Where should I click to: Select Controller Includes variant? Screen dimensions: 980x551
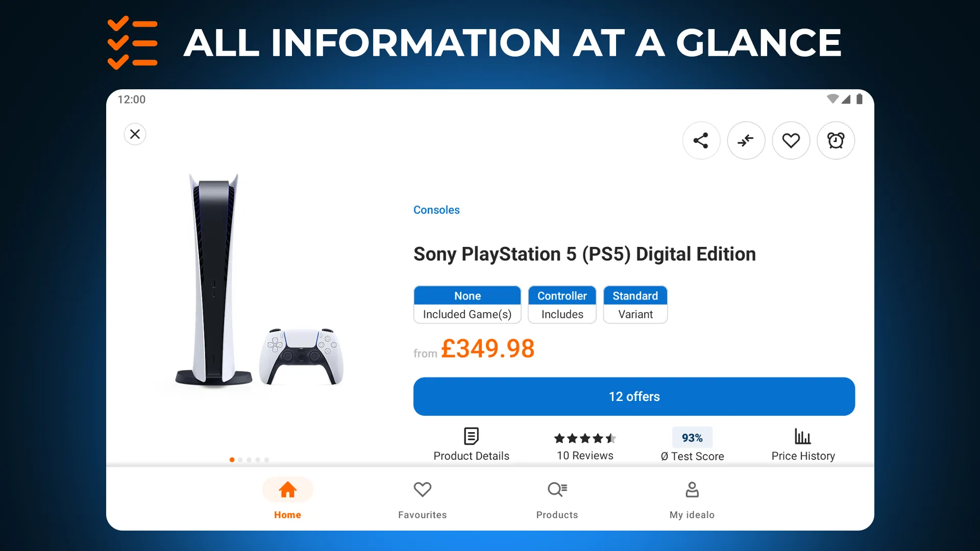(x=562, y=304)
